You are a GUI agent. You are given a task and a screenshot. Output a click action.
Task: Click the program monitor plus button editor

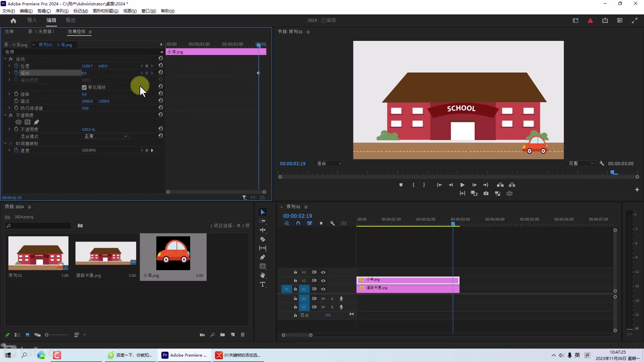point(637,189)
